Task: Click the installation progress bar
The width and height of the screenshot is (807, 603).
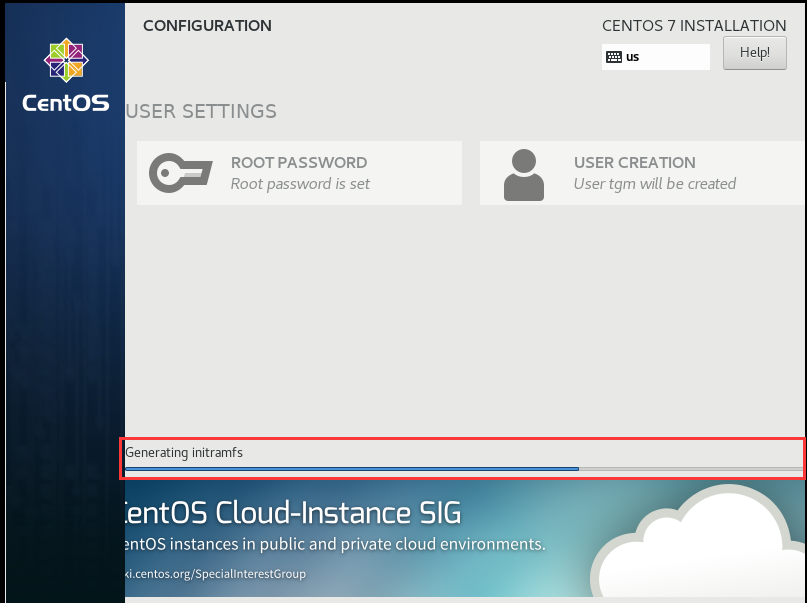Action: click(x=464, y=469)
